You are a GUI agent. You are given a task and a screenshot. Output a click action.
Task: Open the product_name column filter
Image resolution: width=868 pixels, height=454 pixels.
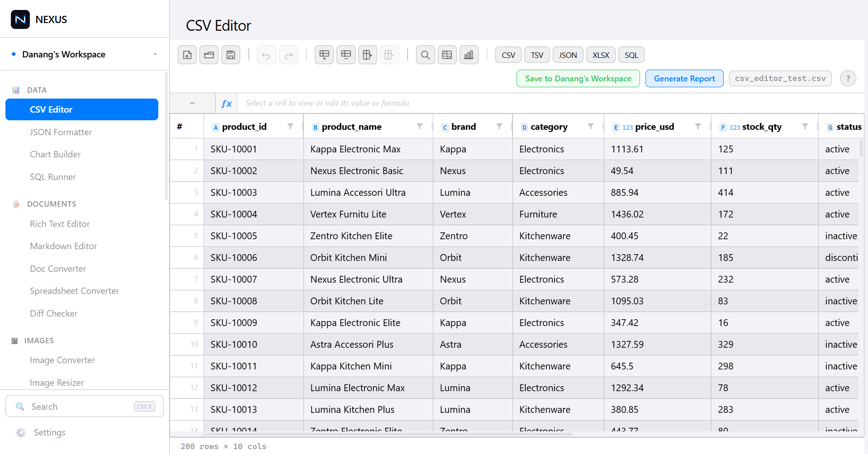pyautogui.click(x=420, y=127)
